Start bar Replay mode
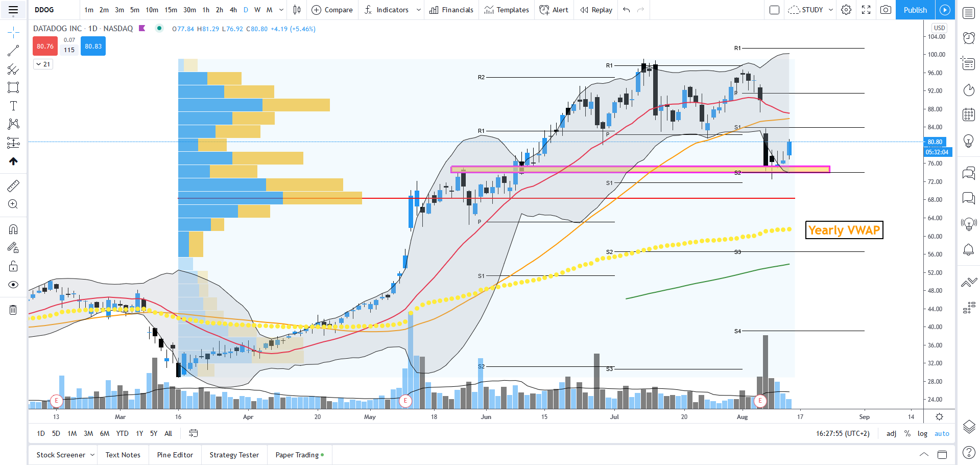980x465 pixels. [596, 10]
